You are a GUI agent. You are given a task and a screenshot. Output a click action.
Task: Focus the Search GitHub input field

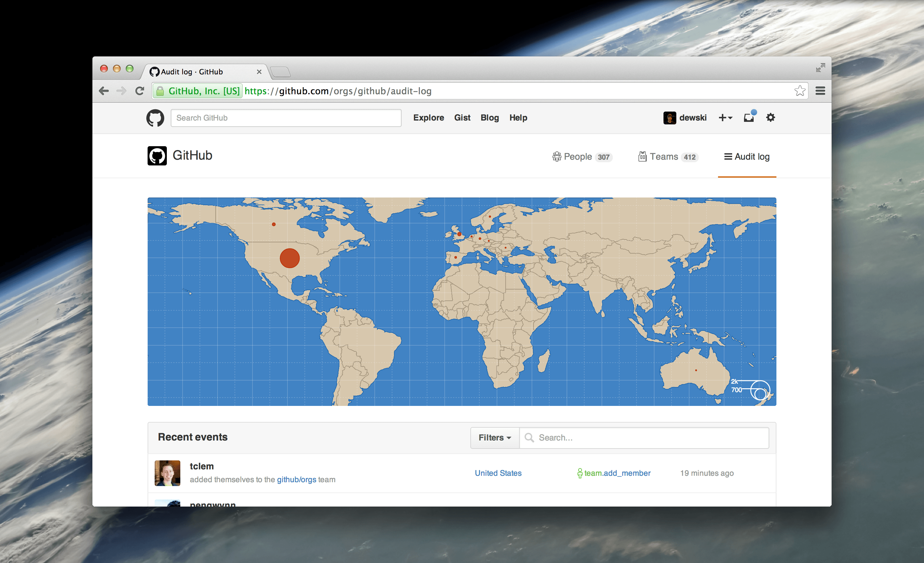coord(286,118)
